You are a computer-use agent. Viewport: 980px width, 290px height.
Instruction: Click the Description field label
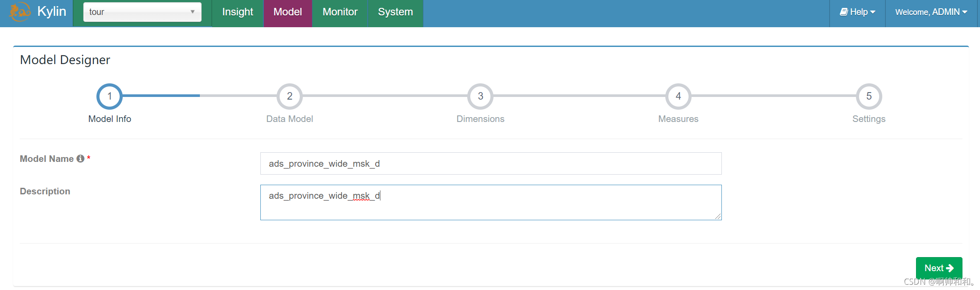pyautogui.click(x=45, y=191)
